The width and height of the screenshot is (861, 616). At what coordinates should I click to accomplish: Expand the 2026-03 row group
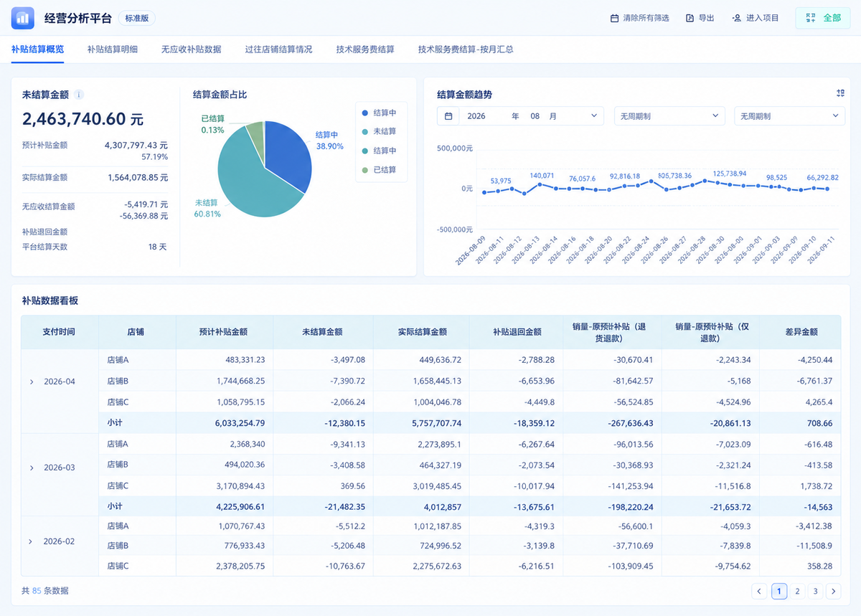pyautogui.click(x=32, y=468)
